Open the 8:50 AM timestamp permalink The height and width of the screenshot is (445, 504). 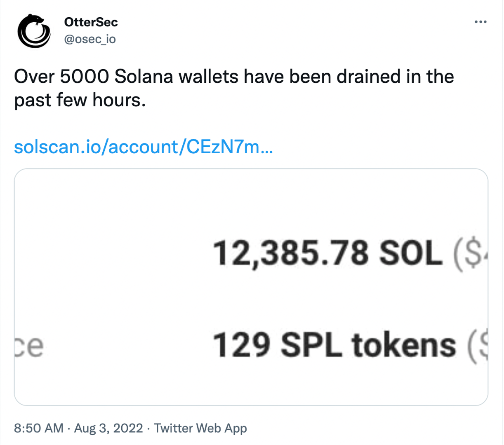coord(39,428)
